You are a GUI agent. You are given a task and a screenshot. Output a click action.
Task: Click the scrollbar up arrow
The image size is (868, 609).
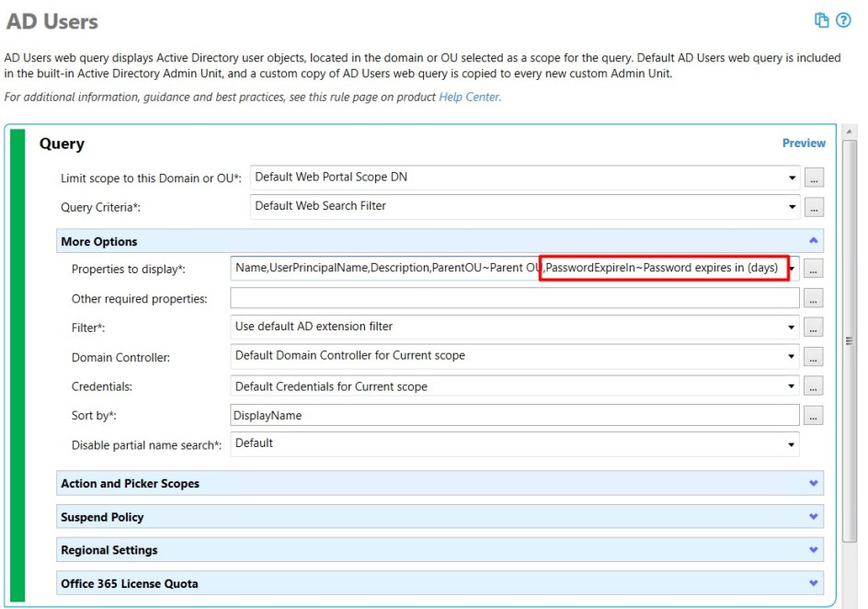(850, 132)
